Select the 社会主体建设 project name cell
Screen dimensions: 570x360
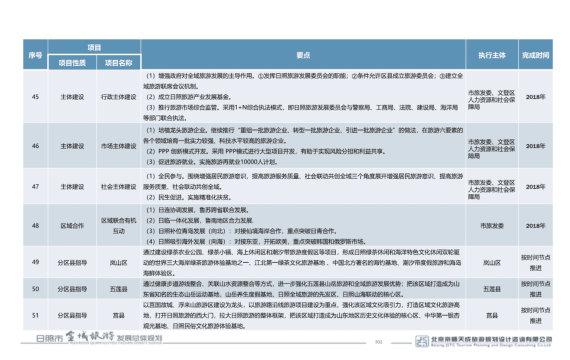point(119,187)
